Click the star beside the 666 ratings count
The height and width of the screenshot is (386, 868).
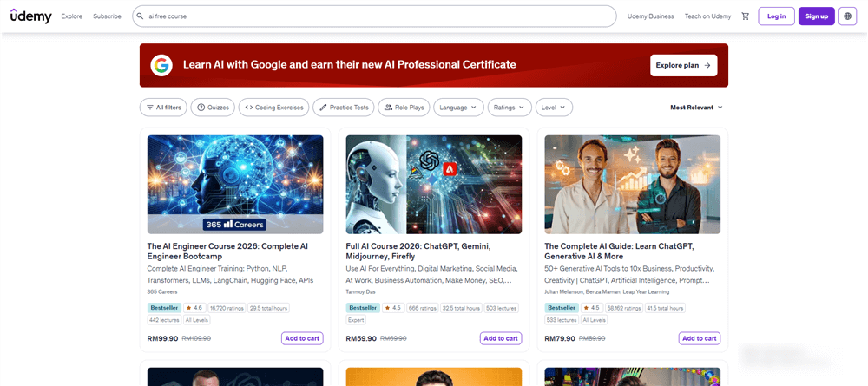pyautogui.click(x=388, y=307)
